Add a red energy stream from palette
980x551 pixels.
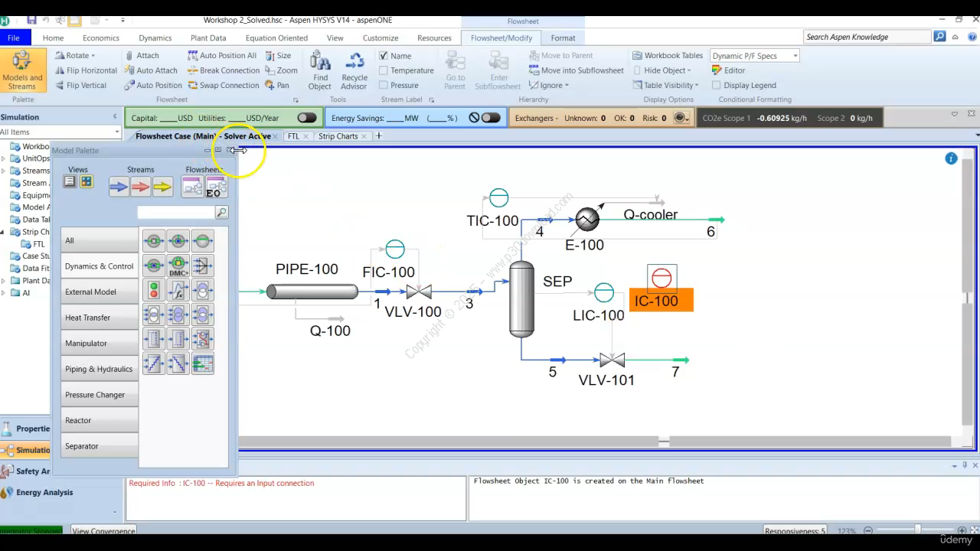coord(140,186)
